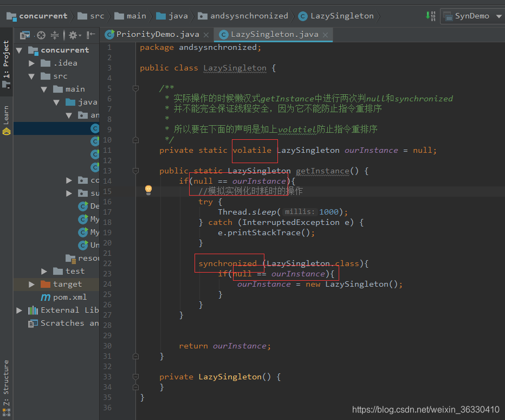The width and height of the screenshot is (505, 420).
Task: Open the 'De' class file in the tree
Action: [x=89, y=206]
